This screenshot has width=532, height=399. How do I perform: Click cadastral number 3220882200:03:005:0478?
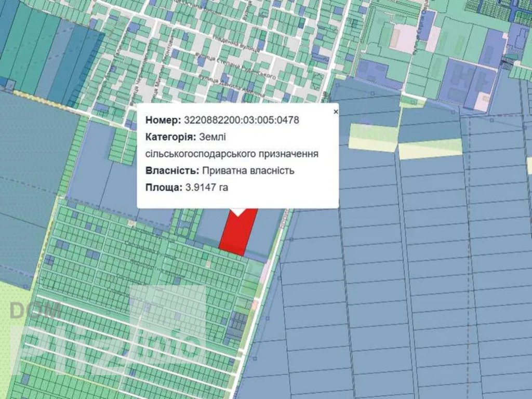241,120
